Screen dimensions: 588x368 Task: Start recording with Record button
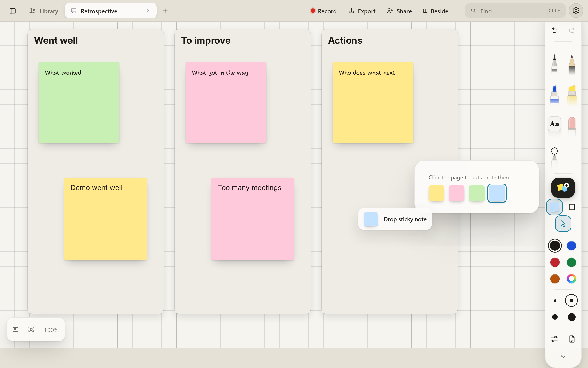pos(323,11)
